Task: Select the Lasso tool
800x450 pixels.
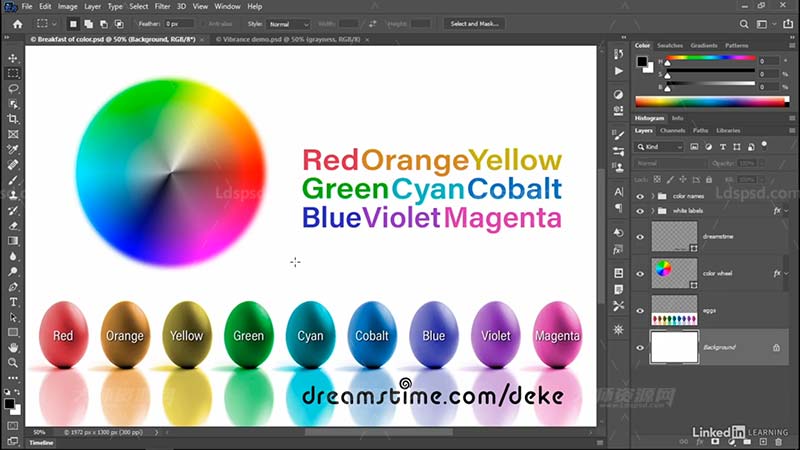Action: pyautogui.click(x=13, y=89)
